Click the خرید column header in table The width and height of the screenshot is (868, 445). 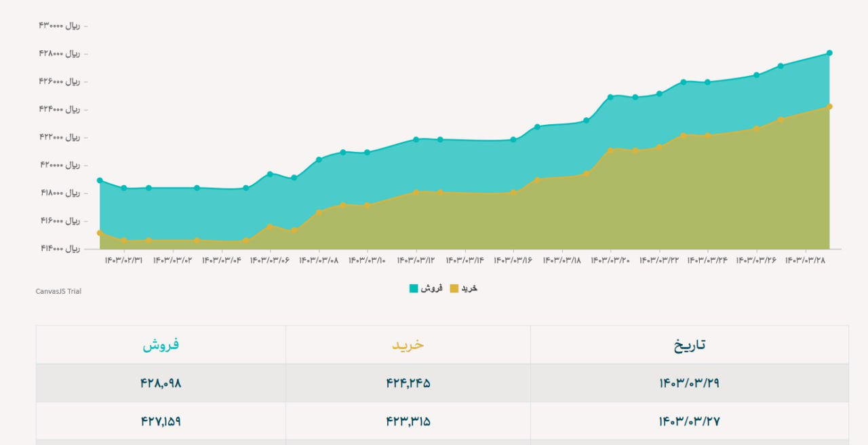point(408,345)
